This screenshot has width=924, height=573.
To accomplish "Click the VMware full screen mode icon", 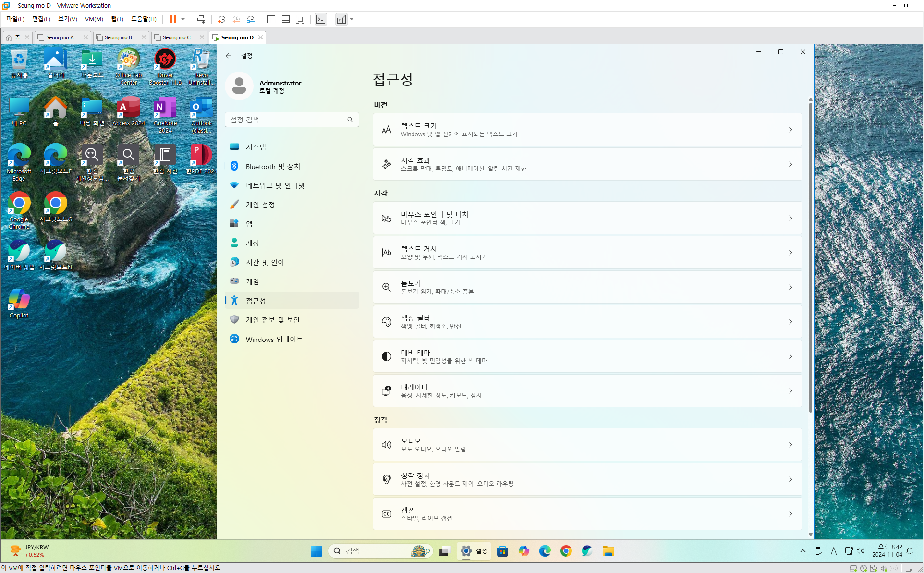I will pos(300,19).
